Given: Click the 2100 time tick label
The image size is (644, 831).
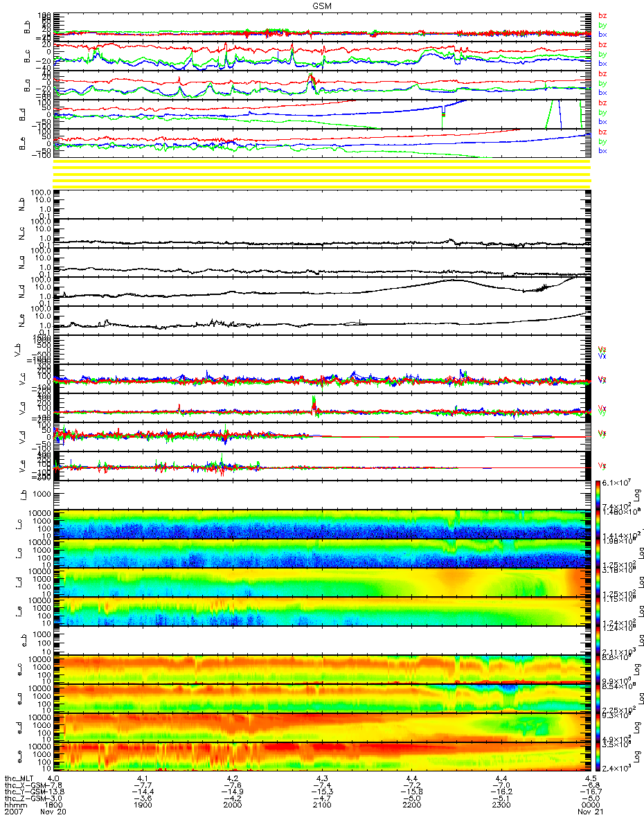Looking at the screenshot, I should click(x=322, y=806).
